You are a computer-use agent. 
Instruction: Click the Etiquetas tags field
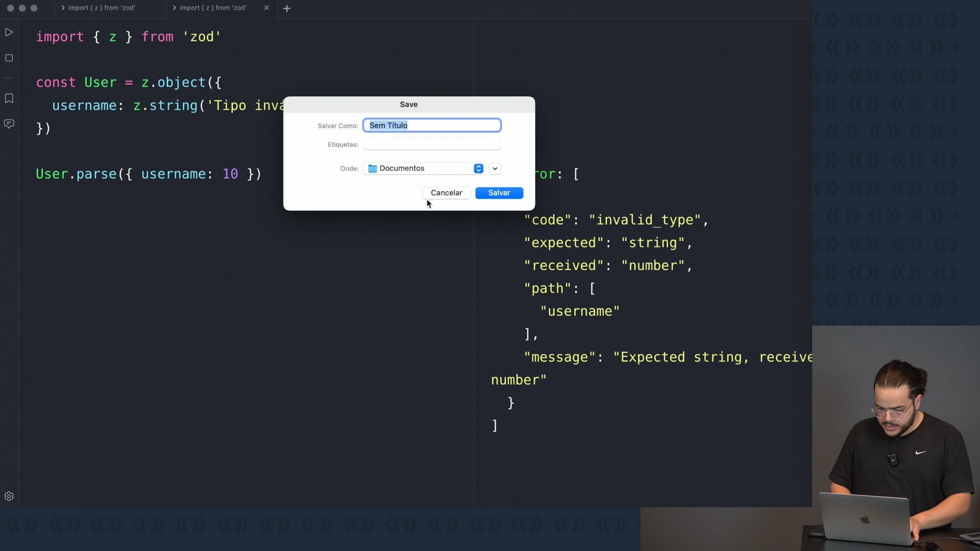pos(432,144)
